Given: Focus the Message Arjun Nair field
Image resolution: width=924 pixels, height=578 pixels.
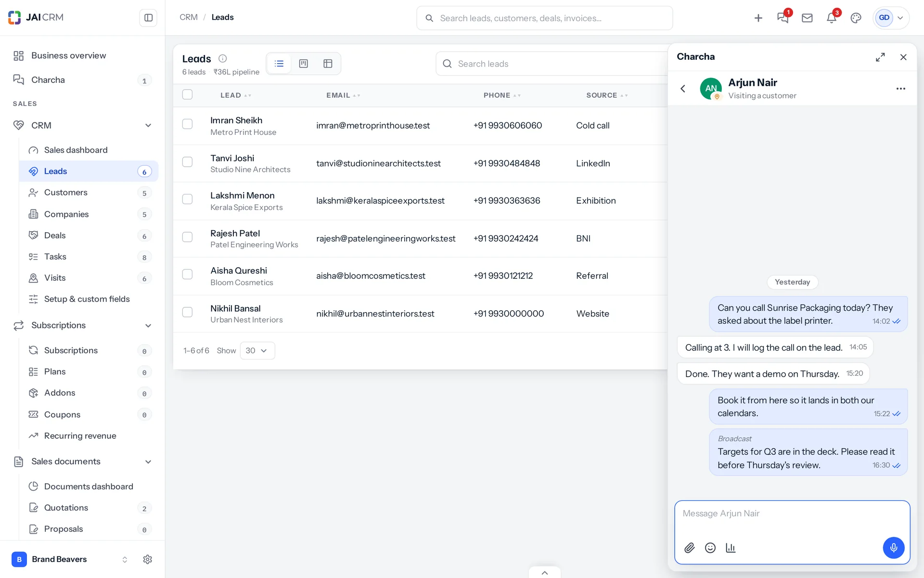Looking at the screenshot, I should (x=792, y=514).
